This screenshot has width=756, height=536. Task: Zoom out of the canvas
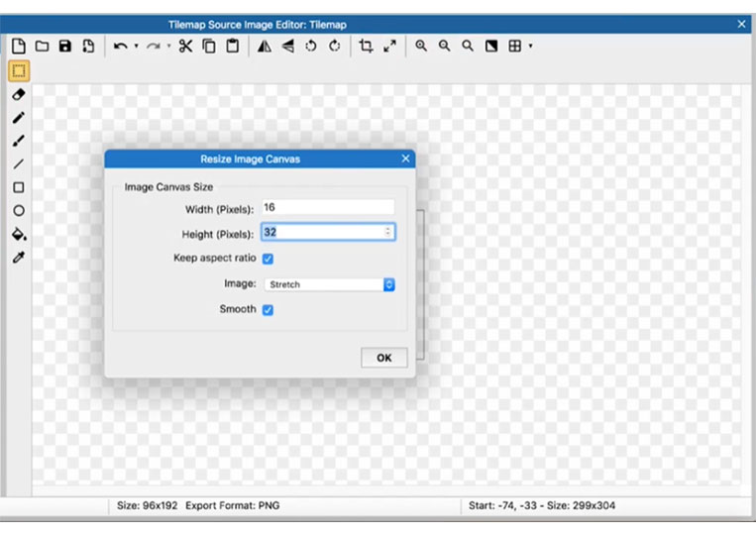click(x=444, y=47)
